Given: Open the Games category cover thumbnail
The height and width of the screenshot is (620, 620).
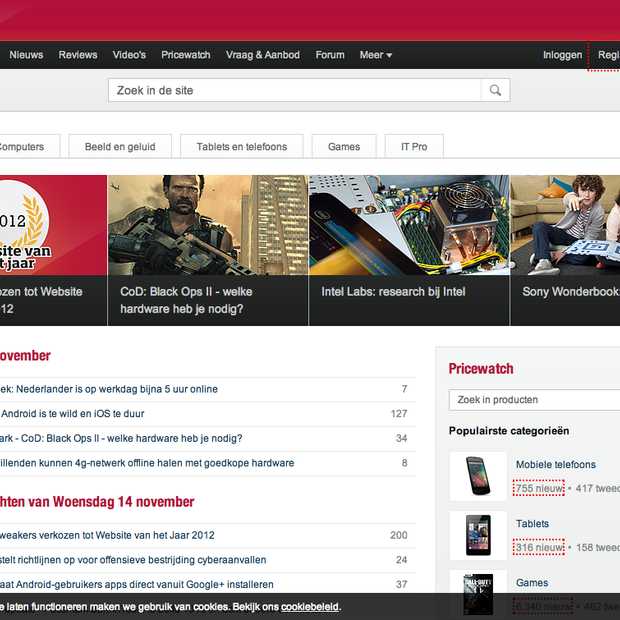Looking at the screenshot, I should 478,594.
